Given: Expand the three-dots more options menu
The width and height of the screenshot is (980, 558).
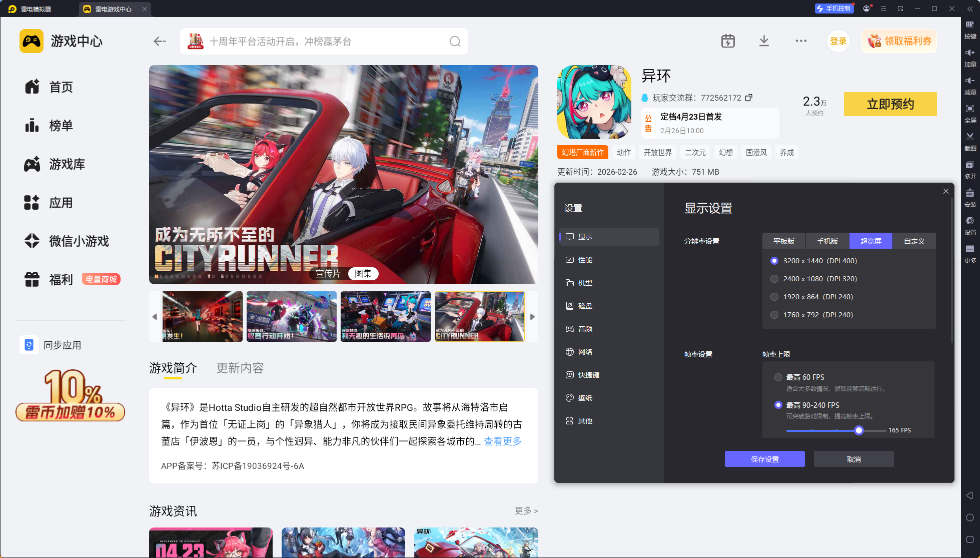Looking at the screenshot, I should [x=801, y=41].
